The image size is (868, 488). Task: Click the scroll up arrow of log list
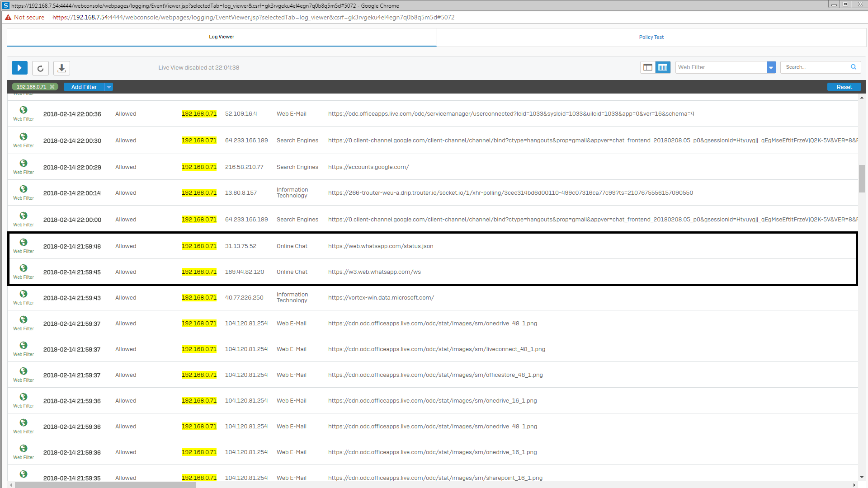[862, 98]
